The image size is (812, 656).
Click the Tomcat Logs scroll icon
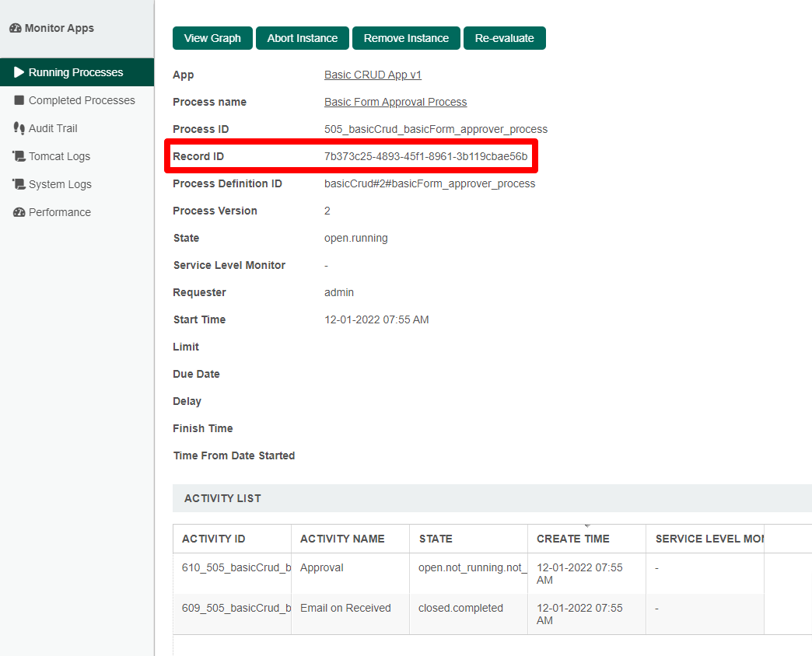(19, 156)
